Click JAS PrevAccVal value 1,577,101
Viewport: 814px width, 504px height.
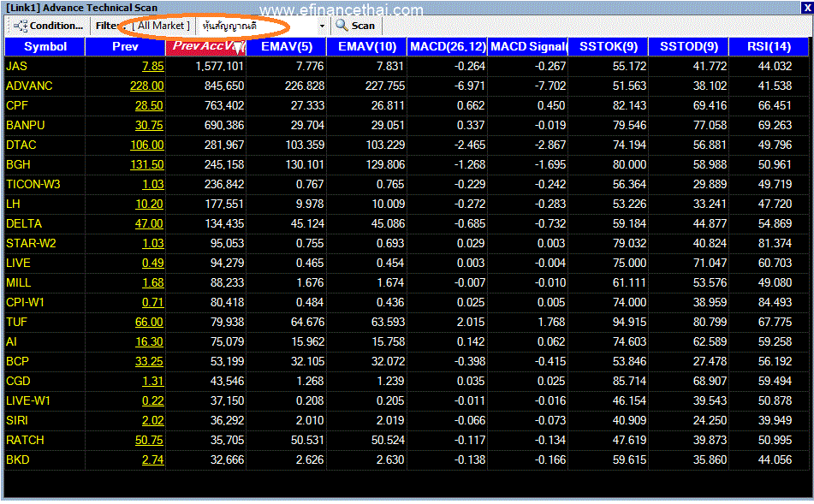pos(220,67)
